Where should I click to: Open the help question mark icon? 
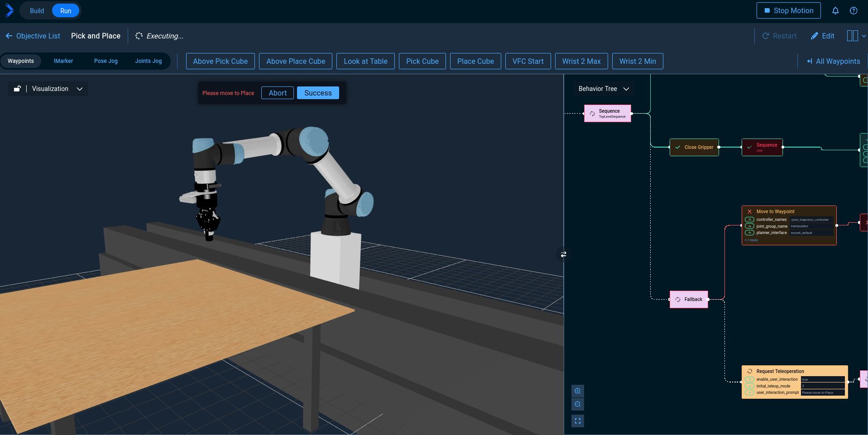click(x=854, y=10)
